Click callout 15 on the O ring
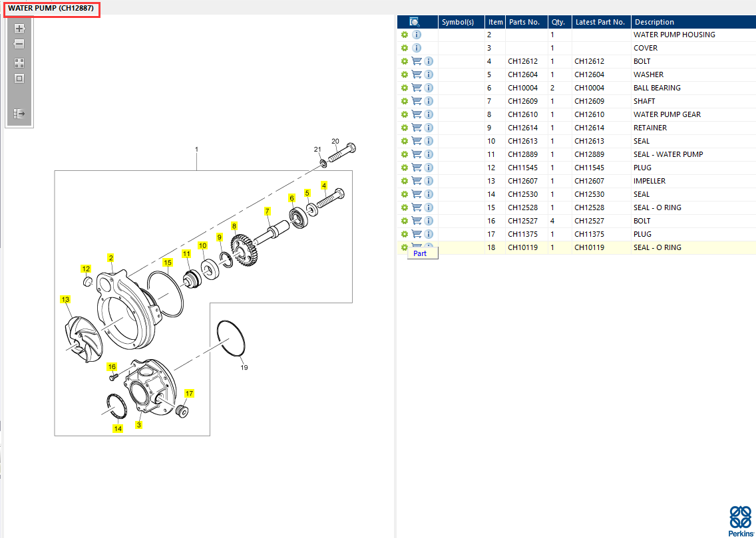756x538 pixels. tap(167, 263)
